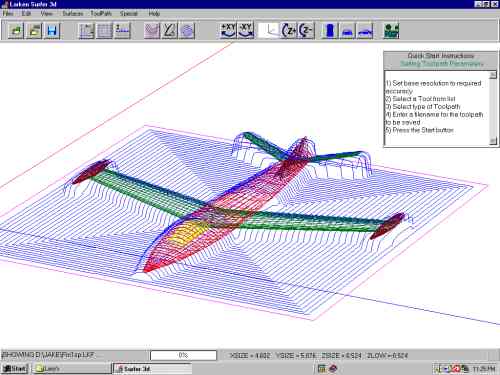The image size is (500, 375).
Task: Open the Special menu
Action: [x=129, y=14]
